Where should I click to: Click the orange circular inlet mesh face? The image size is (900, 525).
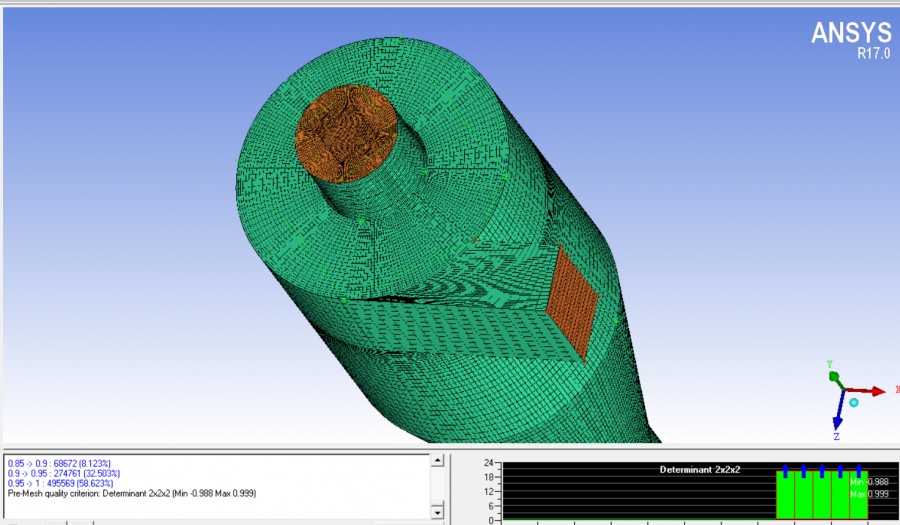(x=347, y=134)
